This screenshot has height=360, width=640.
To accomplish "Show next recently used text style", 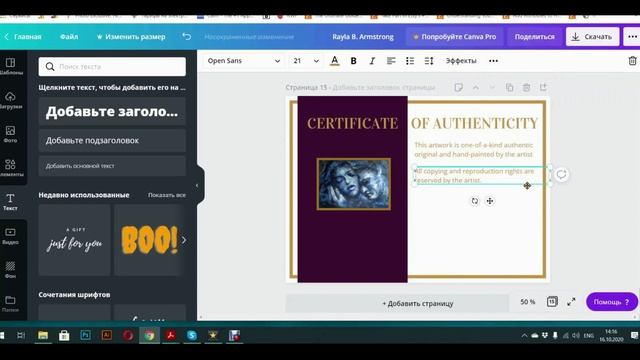I will (184, 240).
